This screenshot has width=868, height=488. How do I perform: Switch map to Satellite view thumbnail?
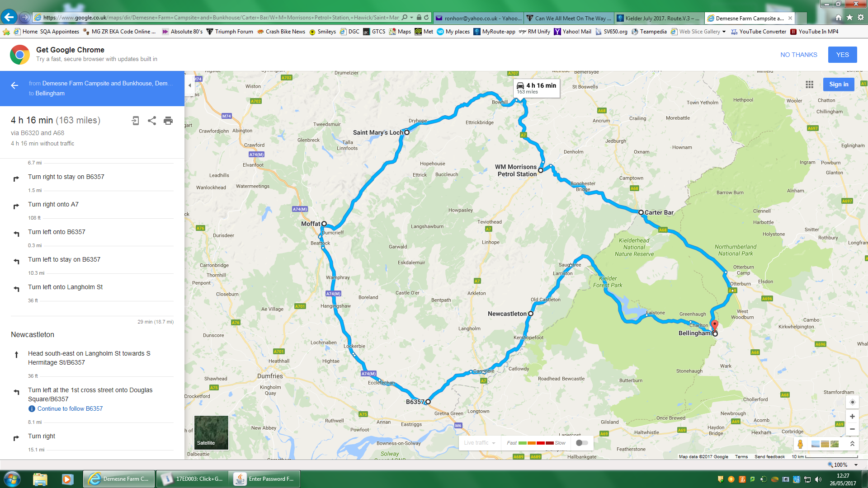click(211, 432)
